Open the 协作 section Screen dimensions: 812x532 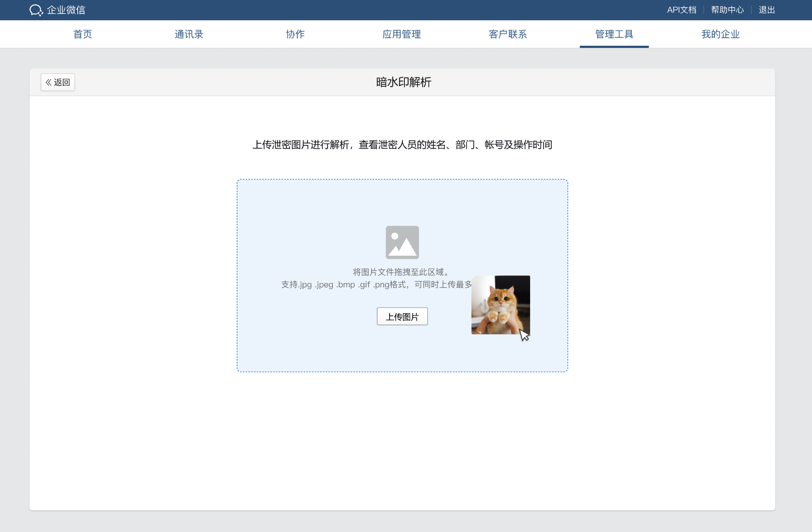coord(295,34)
